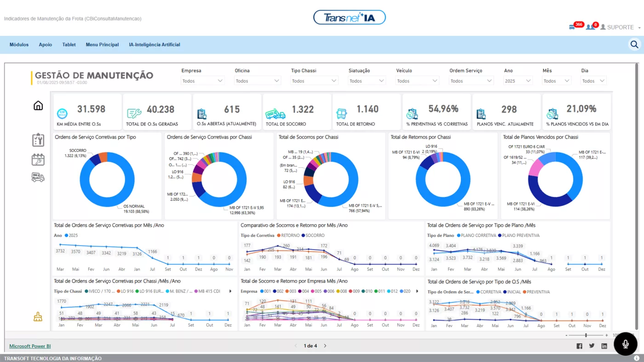
Task: Share report via LinkedIn icon
Action: point(604,346)
